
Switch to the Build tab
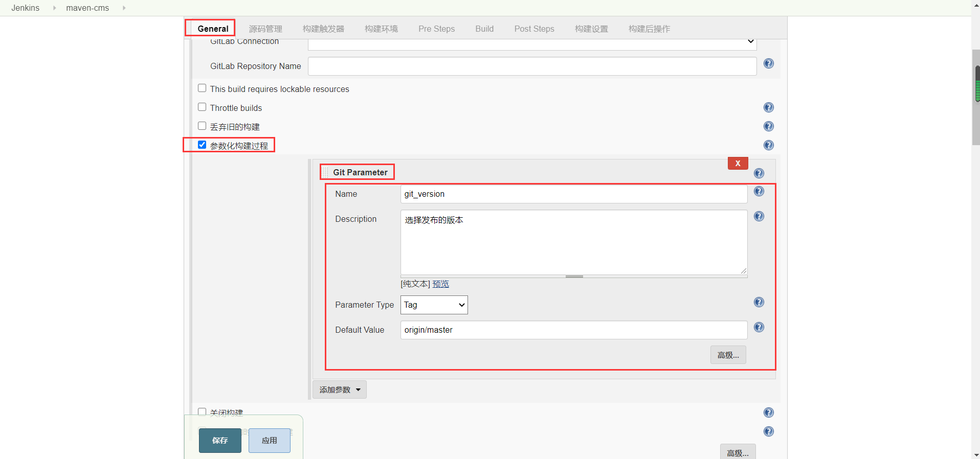point(484,29)
